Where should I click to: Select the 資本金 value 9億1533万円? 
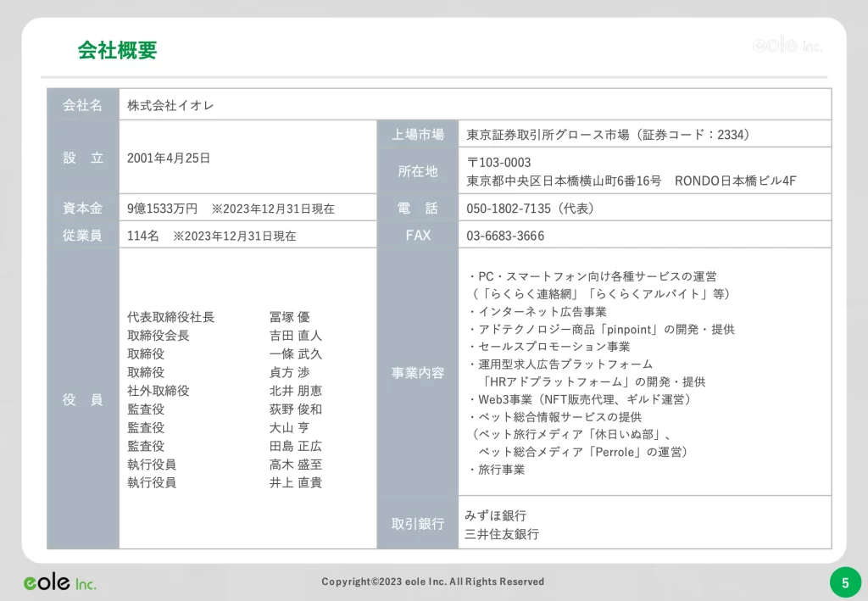tap(162, 209)
